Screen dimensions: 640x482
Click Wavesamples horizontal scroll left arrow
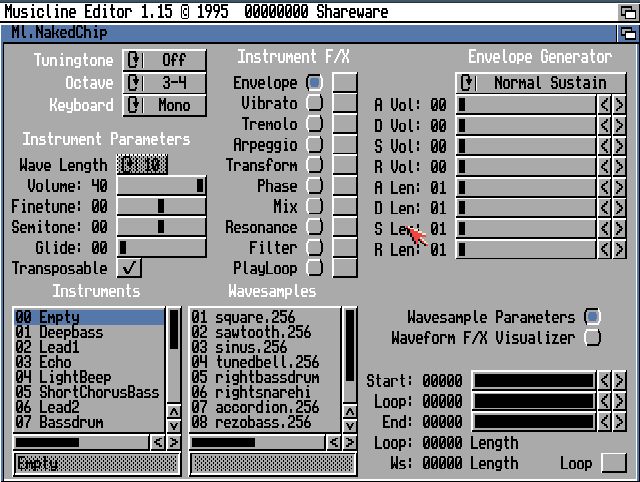334,442
